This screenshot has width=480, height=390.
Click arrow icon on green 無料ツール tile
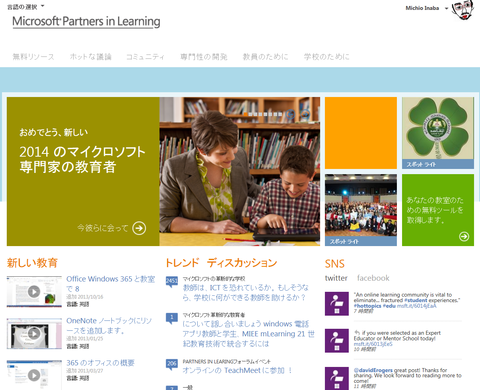pos(464,236)
